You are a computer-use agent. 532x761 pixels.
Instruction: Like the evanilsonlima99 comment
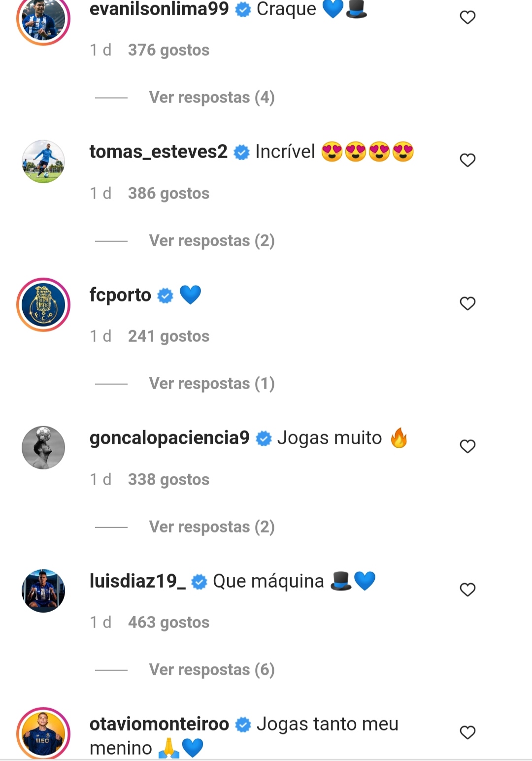click(467, 18)
